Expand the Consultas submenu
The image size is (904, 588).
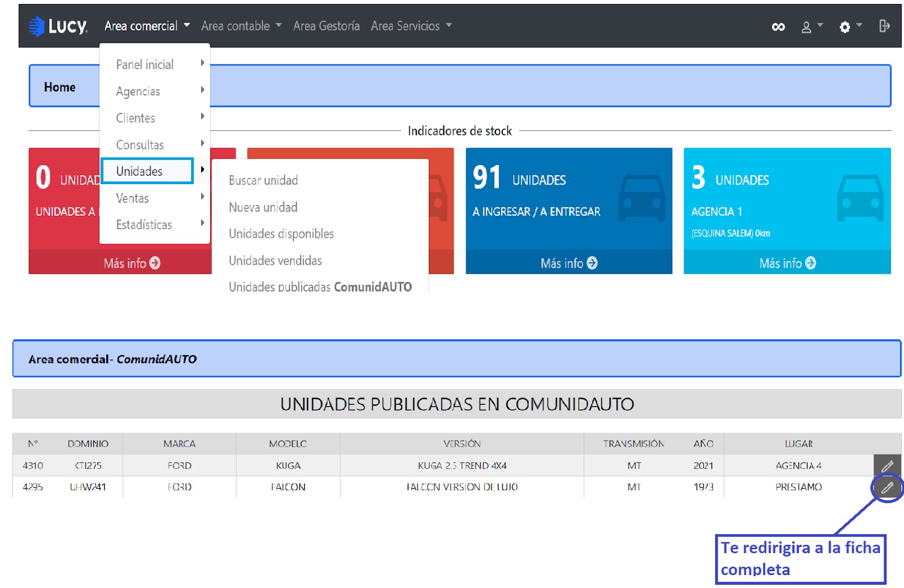(155, 145)
